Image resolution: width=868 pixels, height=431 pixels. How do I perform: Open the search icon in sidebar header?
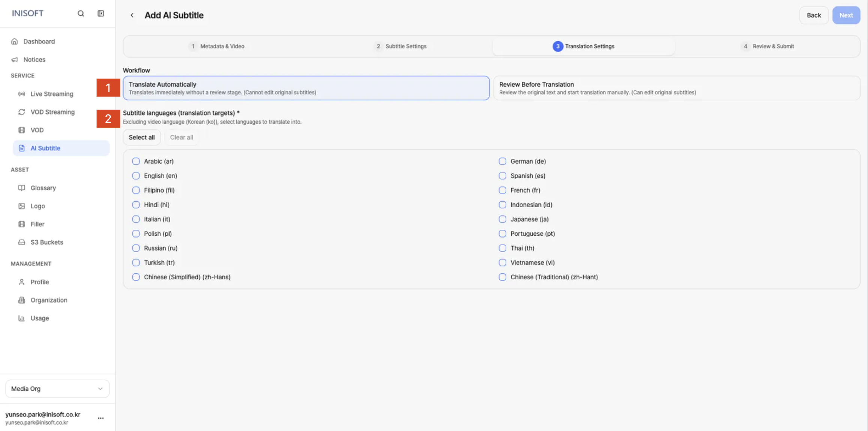pyautogui.click(x=81, y=14)
